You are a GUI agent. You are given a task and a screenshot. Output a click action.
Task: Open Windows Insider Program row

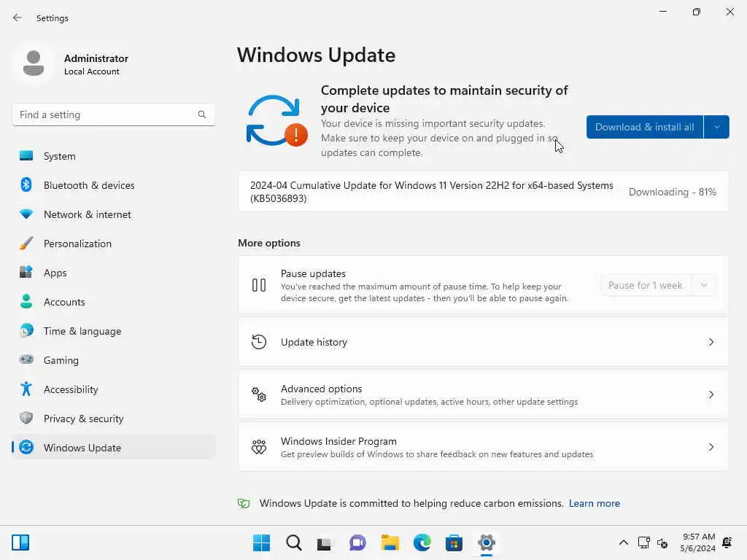pos(483,447)
